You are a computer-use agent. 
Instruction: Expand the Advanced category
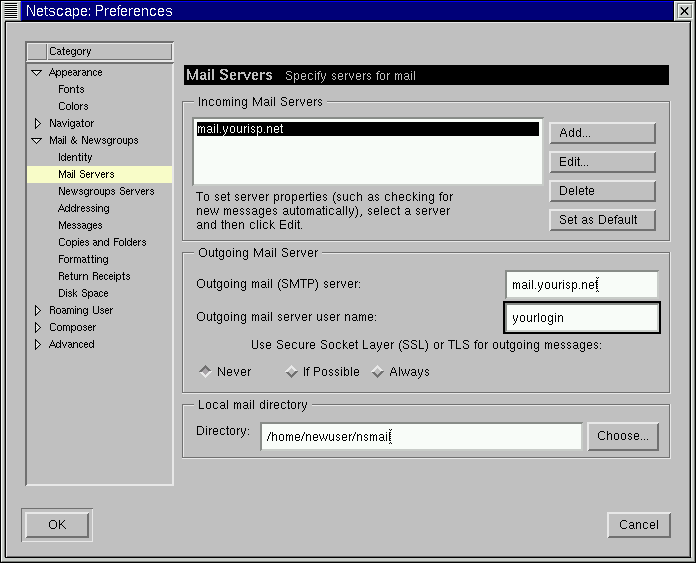click(x=37, y=345)
